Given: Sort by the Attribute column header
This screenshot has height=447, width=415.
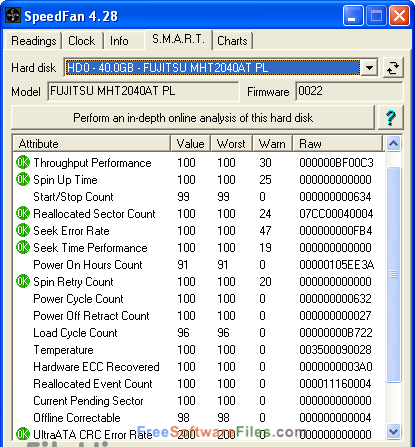Looking at the screenshot, I should [92, 144].
